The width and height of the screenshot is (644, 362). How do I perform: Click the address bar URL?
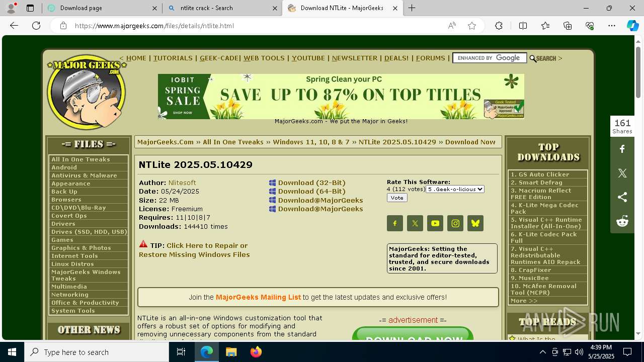click(154, 26)
